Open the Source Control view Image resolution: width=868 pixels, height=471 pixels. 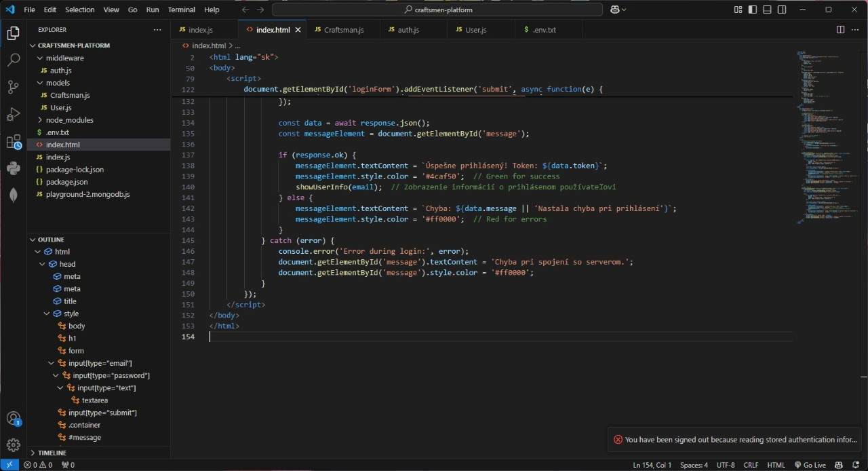[x=14, y=87]
